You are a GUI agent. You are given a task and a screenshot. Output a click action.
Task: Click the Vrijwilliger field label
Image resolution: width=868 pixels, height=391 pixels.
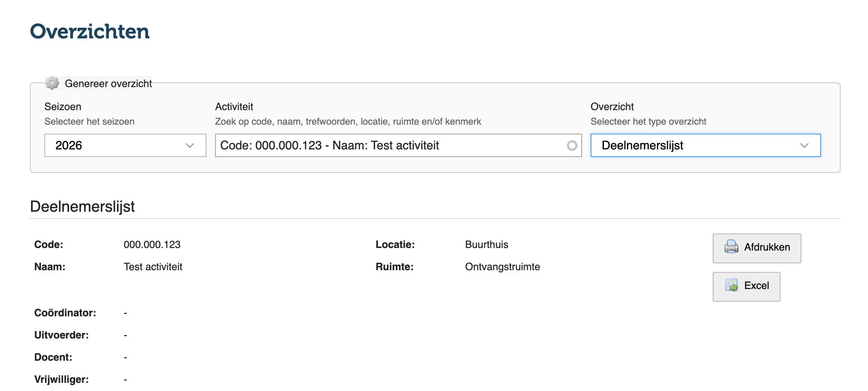pos(61,379)
